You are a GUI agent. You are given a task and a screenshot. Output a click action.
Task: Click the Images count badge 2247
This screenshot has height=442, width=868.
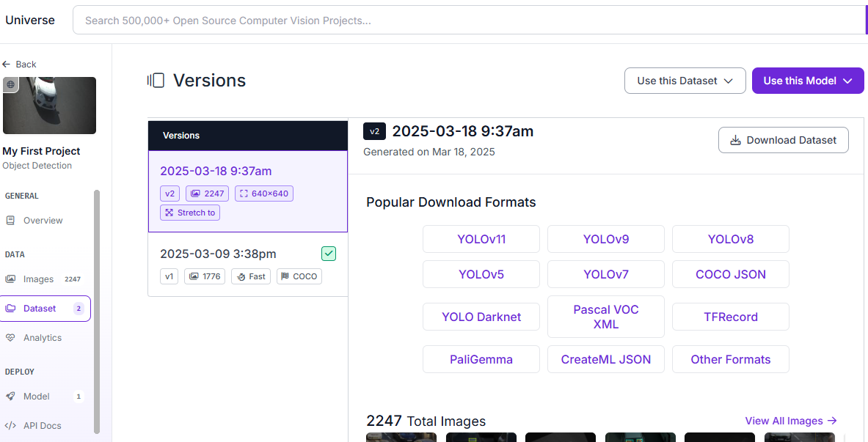click(73, 279)
